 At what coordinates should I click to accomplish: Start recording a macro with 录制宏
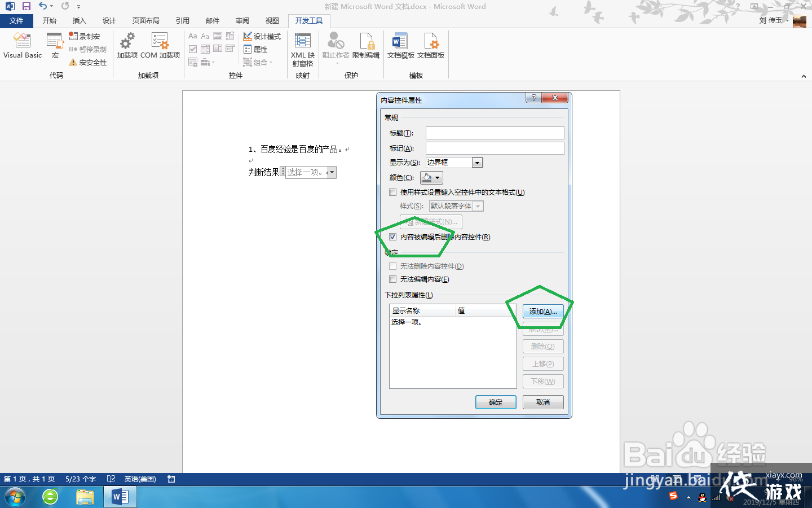pos(85,36)
